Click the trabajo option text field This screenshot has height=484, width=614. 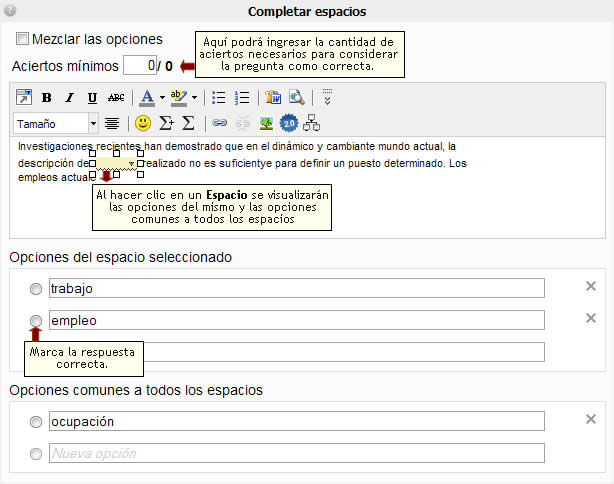(297, 288)
